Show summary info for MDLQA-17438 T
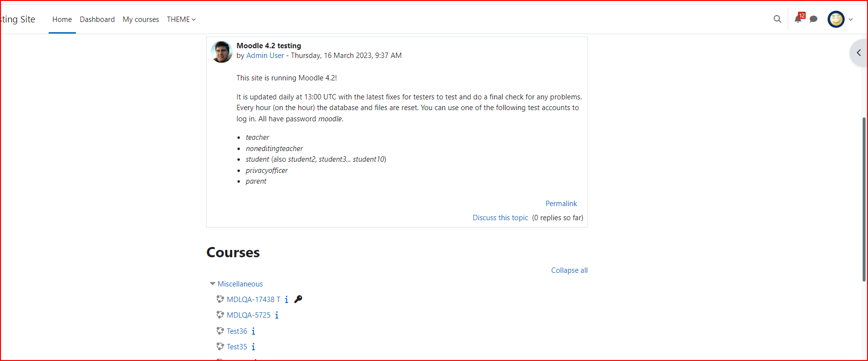868x361 pixels. 286,300
